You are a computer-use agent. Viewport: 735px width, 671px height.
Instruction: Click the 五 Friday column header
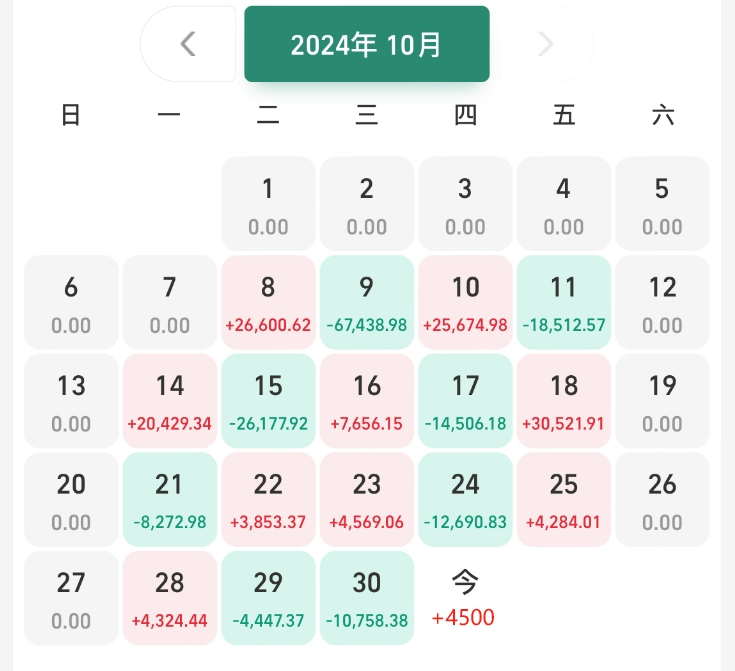[x=563, y=115]
